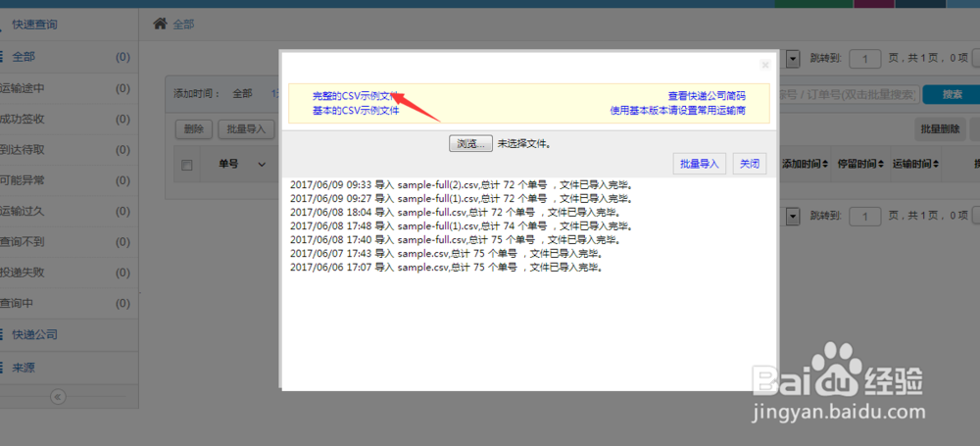980x446 pixels.
Task: Open 快速查询 in the sidebar
Action: coord(69,25)
